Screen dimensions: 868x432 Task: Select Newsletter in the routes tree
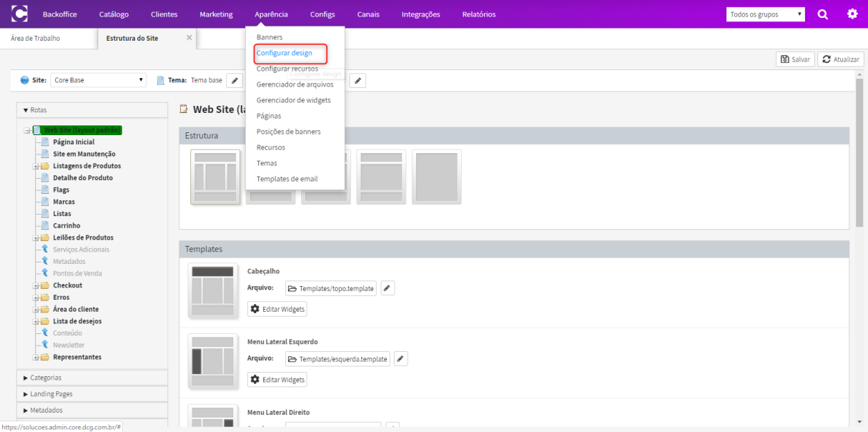pos(69,345)
